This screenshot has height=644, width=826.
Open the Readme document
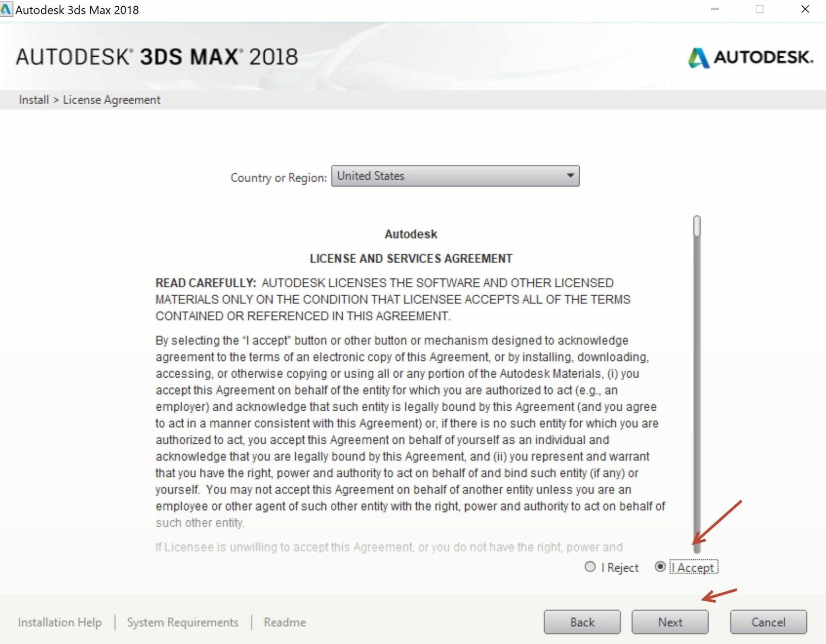(284, 622)
